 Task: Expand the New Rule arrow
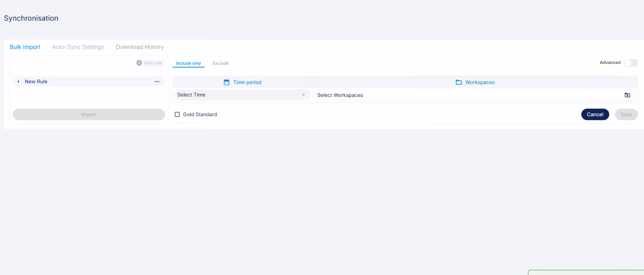(19, 82)
